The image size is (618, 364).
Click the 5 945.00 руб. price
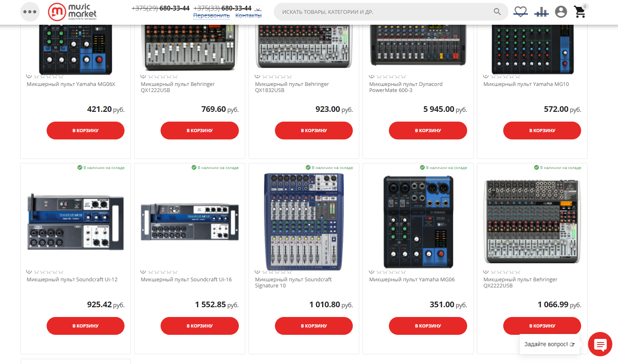point(445,109)
